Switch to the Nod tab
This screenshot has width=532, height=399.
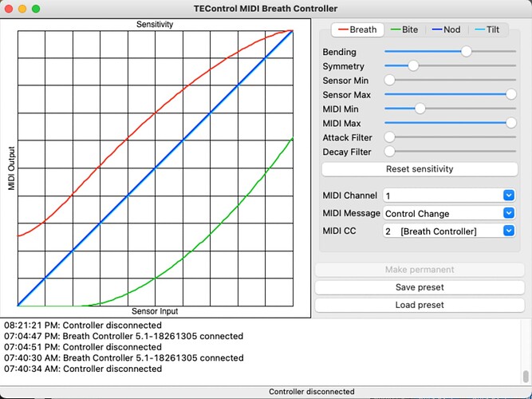tap(447, 30)
